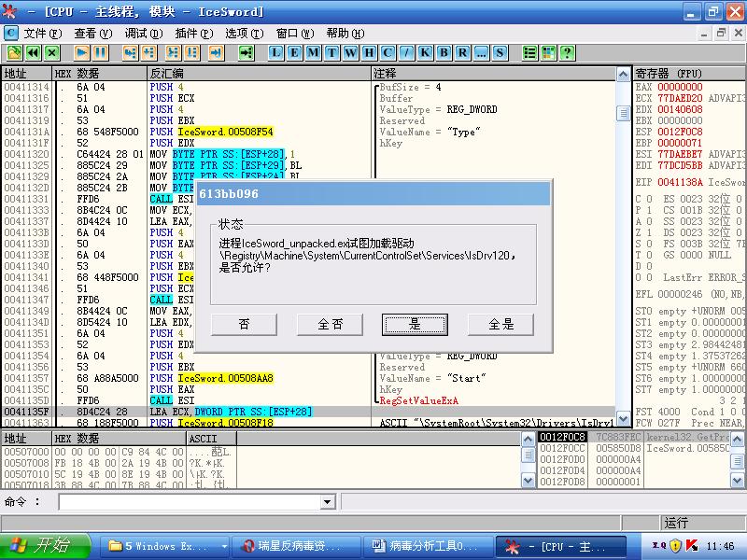This screenshot has width=747, height=560.
Task: Open the 选项(T) menu
Action: tap(245, 34)
